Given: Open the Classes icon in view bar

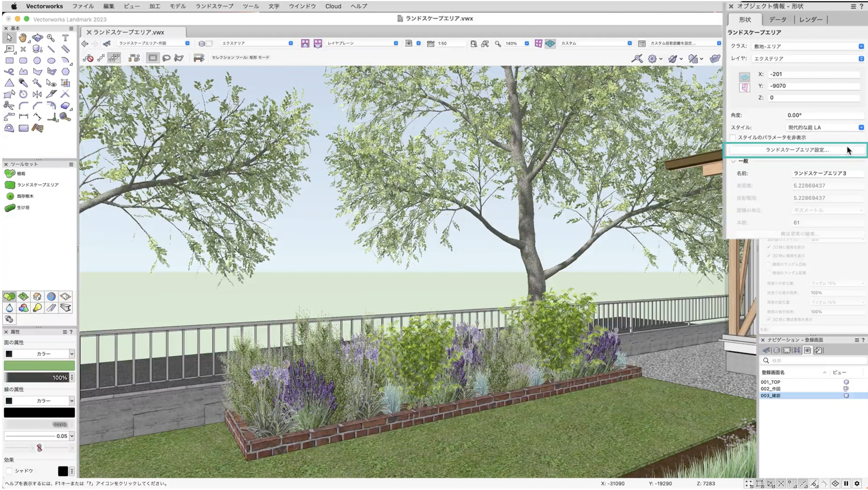Looking at the screenshot, I should (107, 44).
